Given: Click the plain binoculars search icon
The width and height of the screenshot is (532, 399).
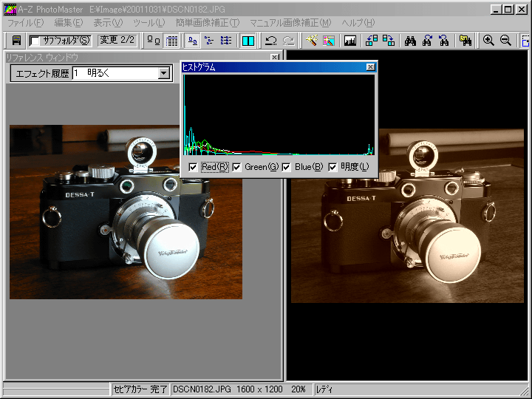Looking at the screenshot, I should coord(410,41).
